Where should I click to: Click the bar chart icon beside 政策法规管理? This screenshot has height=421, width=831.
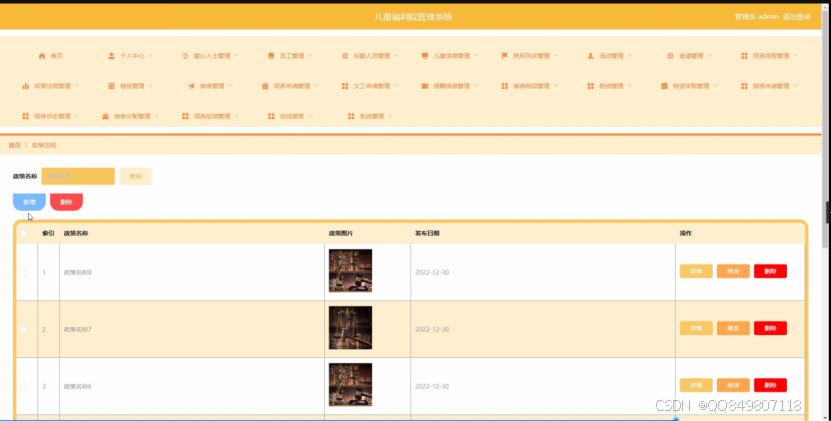click(25, 86)
